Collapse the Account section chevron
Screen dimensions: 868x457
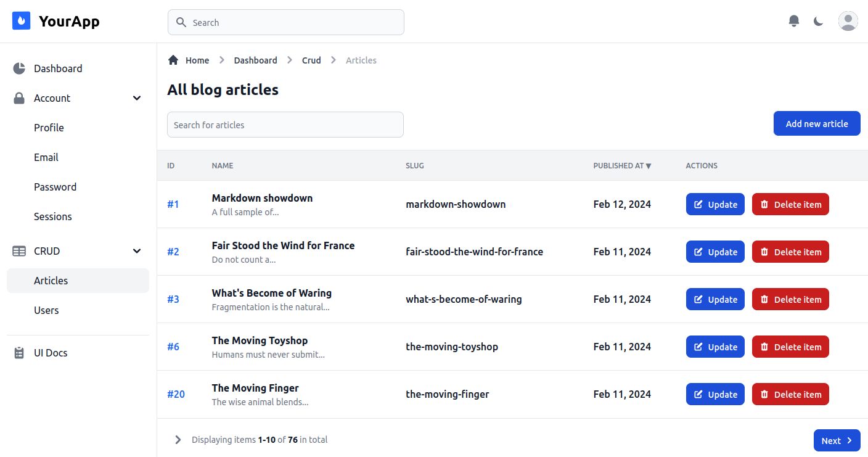[137, 98]
